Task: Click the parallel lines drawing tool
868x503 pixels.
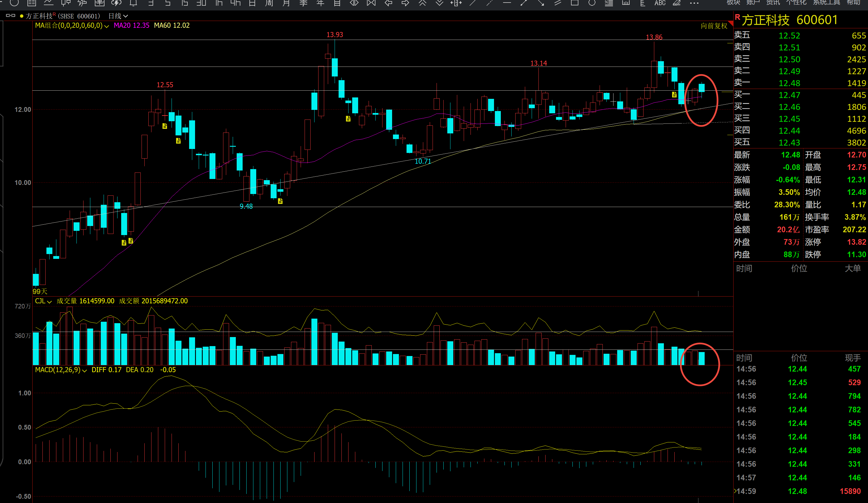Action: [558, 3]
